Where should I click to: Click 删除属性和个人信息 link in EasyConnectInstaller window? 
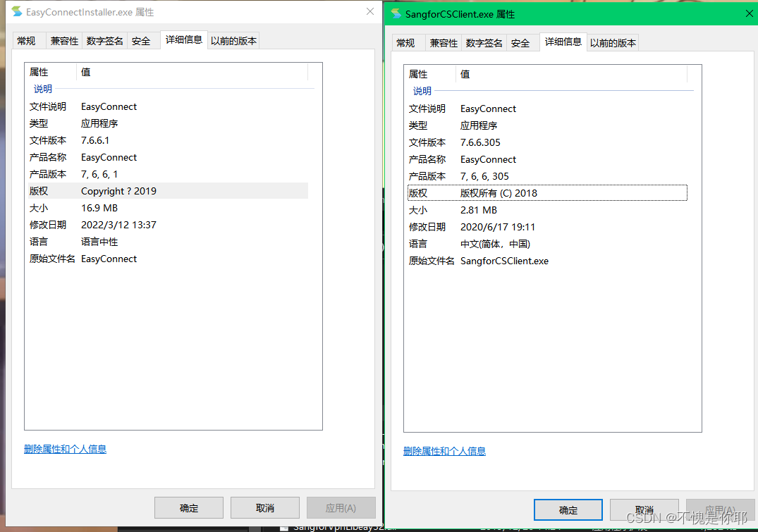[66, 449]
